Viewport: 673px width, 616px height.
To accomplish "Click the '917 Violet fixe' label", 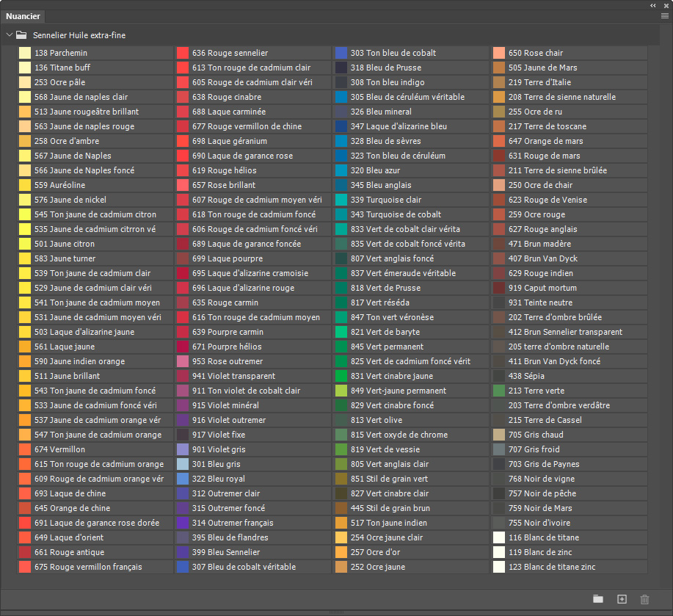I will (219, 435).
